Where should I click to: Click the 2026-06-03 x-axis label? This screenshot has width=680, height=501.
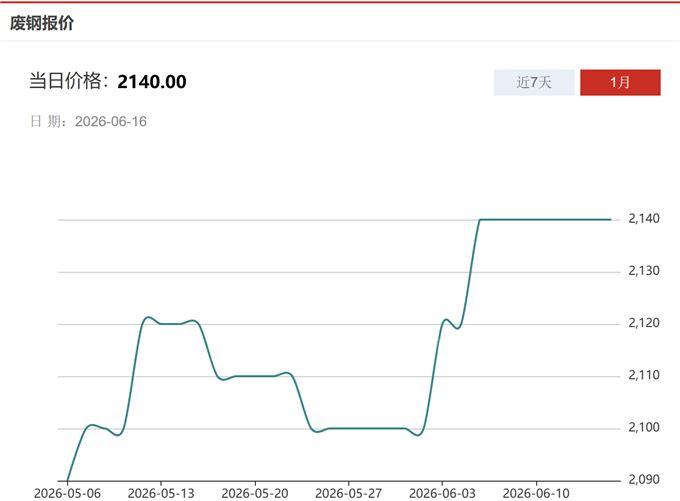(x=442, y=493)
